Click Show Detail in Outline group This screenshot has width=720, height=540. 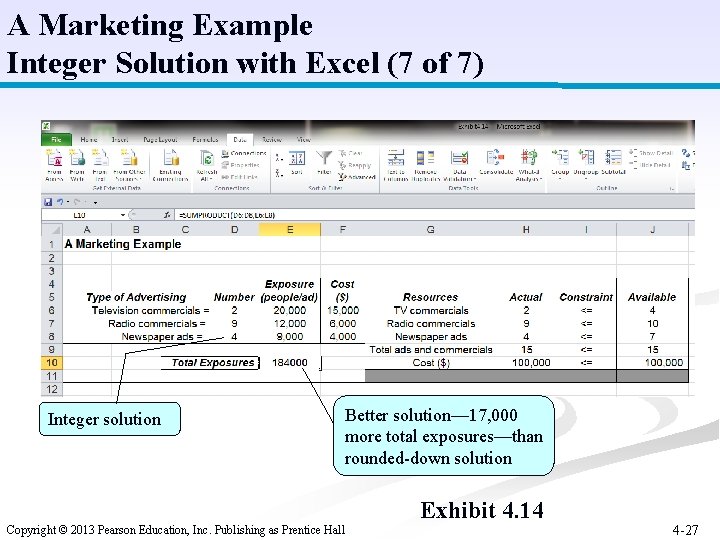(x=651, y=153)
